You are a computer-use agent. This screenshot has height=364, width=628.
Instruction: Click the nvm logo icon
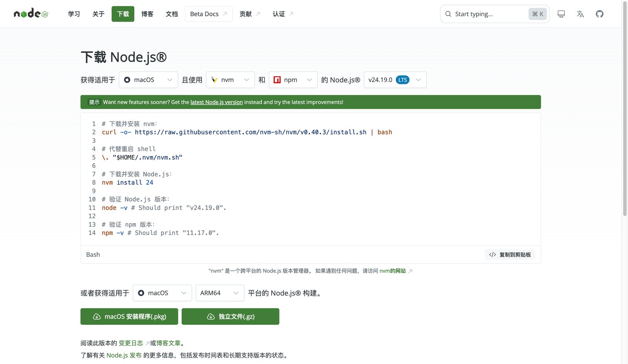coord(214,80)
